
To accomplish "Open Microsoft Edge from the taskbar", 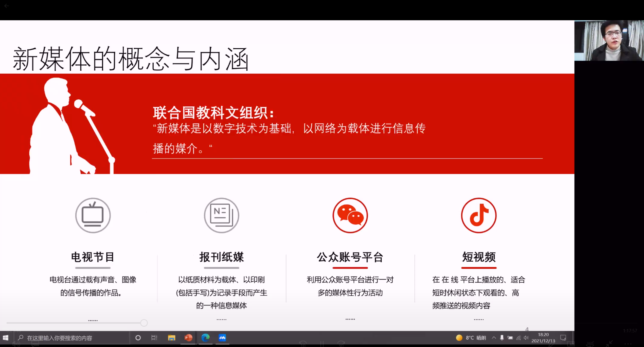I will (x=205, y=338).
